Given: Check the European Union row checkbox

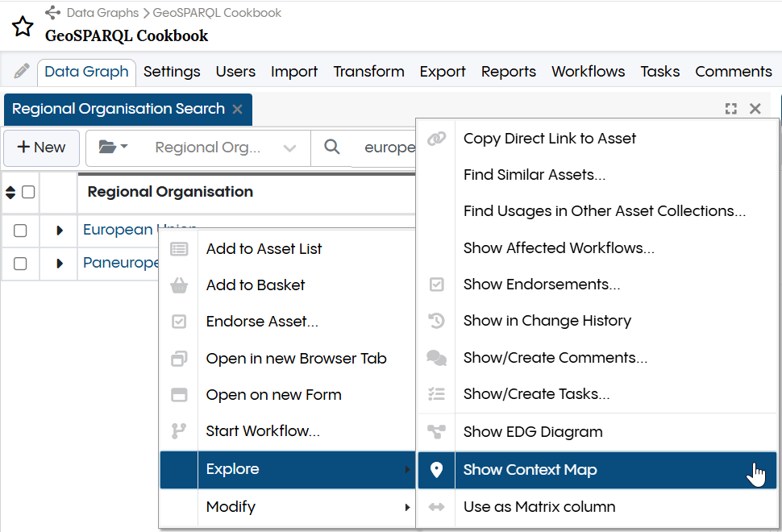Looking at the screenshot, I should pyautogui.click(x=20, y=231).
